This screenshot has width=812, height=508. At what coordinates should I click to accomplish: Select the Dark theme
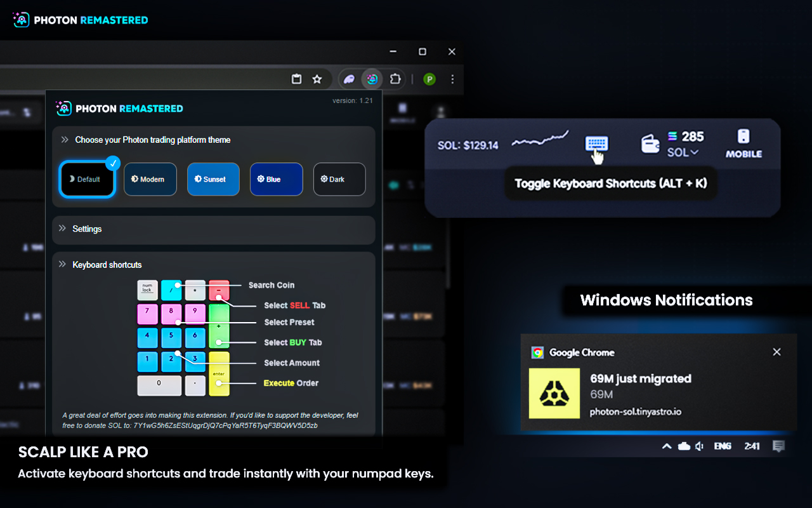[x=339, y=179]
